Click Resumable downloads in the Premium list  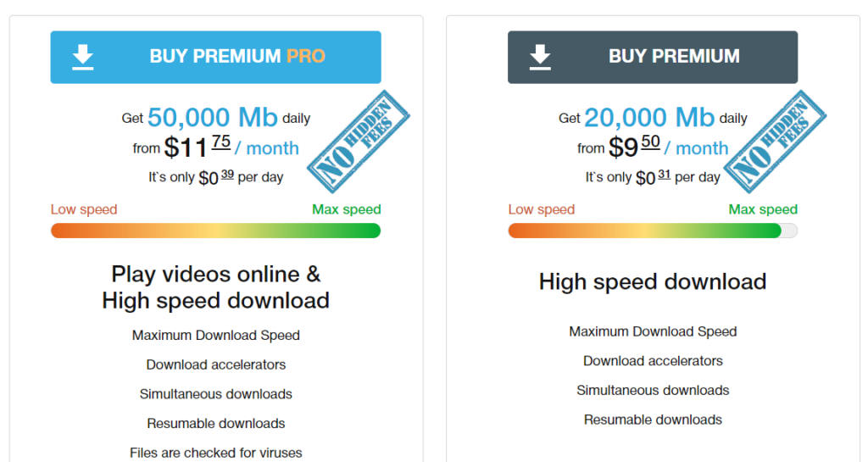[x=653, y=420]
